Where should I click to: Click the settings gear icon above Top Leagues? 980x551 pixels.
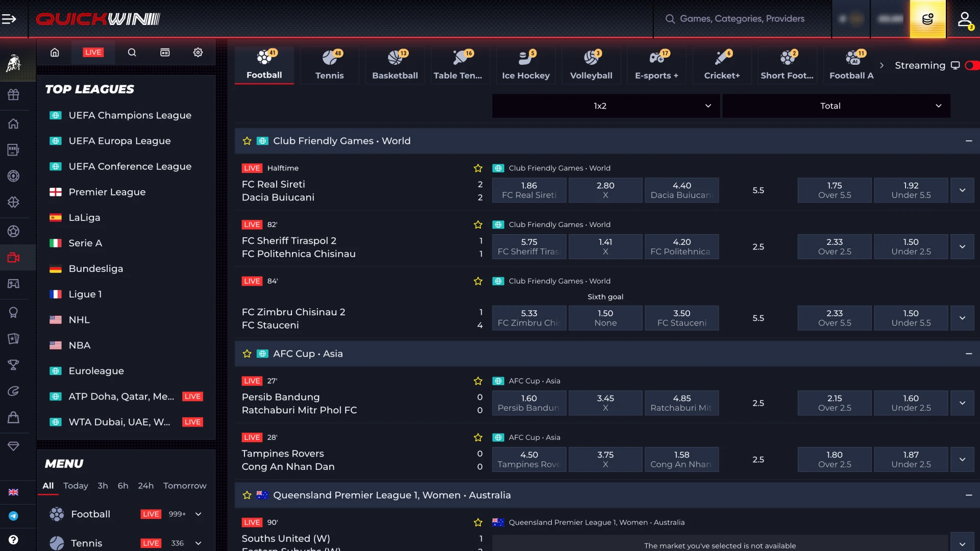(198, 52)
